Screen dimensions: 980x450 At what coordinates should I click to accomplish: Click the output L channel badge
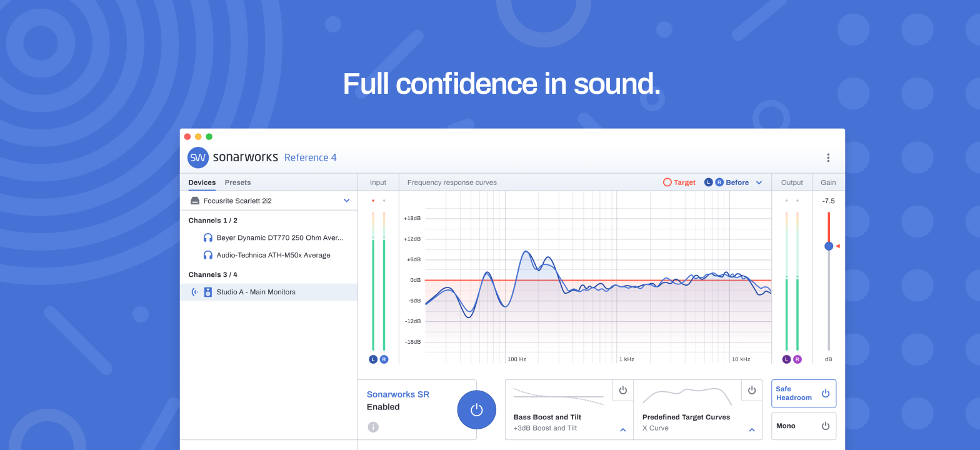pyautogui.click(x=786, y=359)
